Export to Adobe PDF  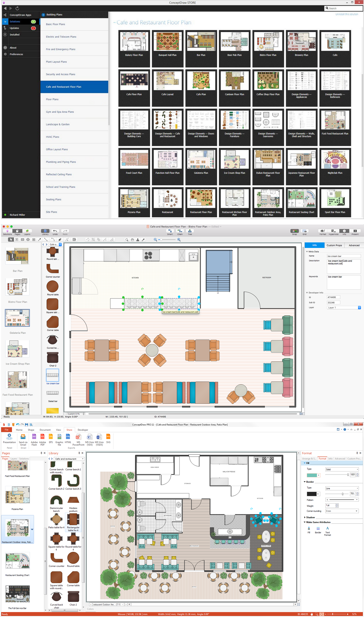pos(43,439)
